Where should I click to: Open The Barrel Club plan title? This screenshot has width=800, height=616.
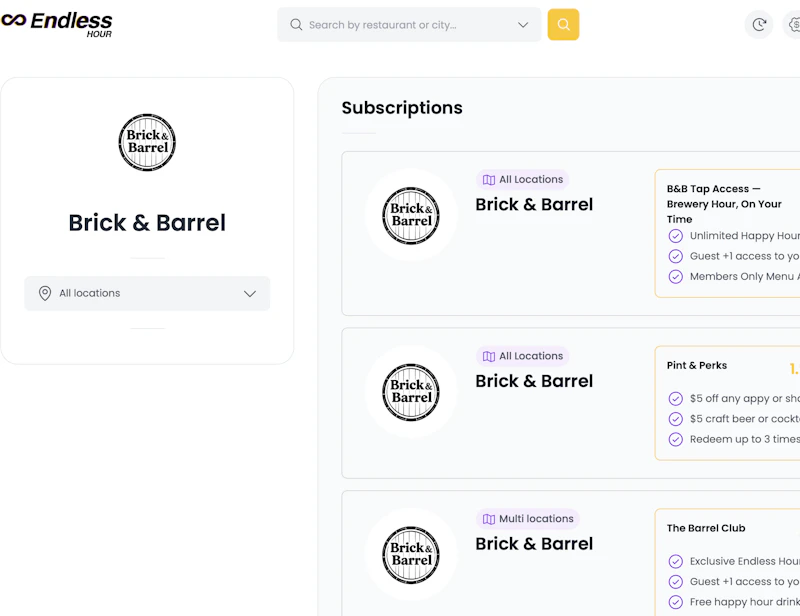click(706, 528)
